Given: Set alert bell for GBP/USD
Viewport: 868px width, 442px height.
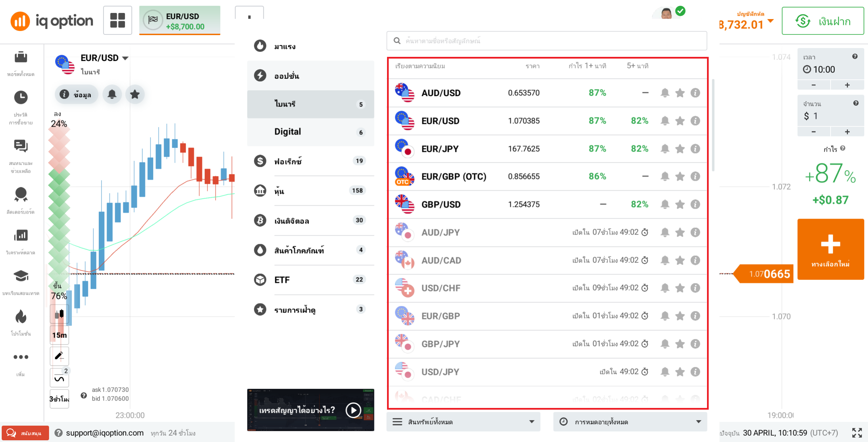Looking at the screenshot, I should click(665, 204).
